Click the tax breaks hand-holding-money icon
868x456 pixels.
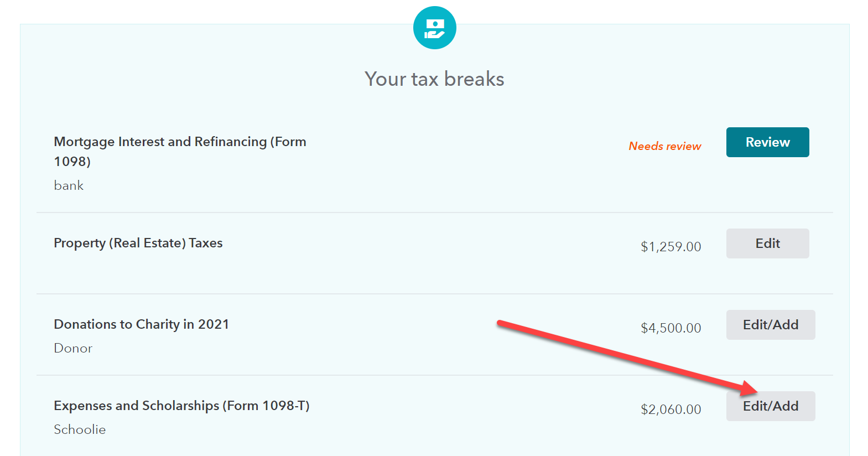[x=434, y=28]
